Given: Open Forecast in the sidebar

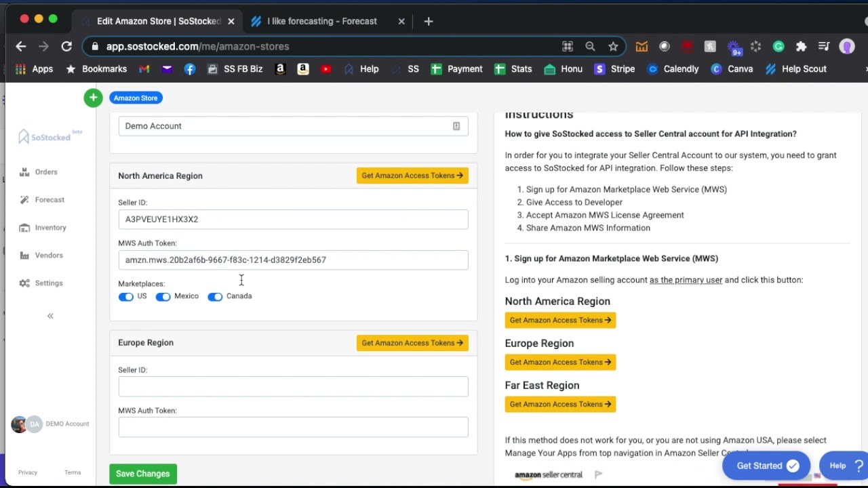Looking at the screenshot, I should pyautogui.click(x=42, y=200).
